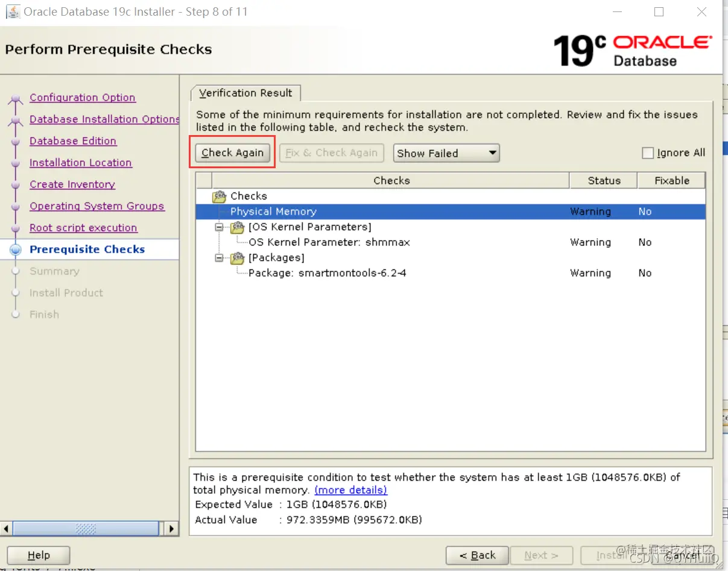728x571 pixels.
Task: Select the current Prerequisite Checks step
Action: click(x=87, y=250)
